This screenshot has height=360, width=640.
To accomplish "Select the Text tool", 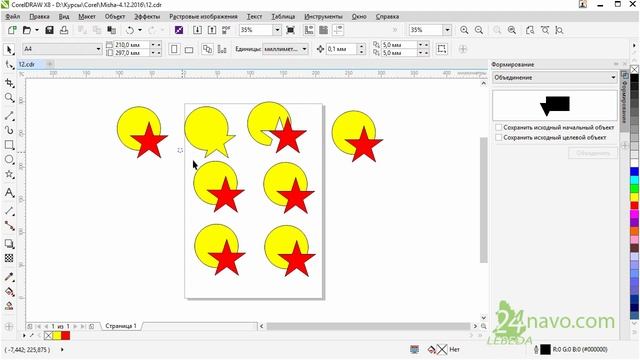I will click(x=9, y=192).
